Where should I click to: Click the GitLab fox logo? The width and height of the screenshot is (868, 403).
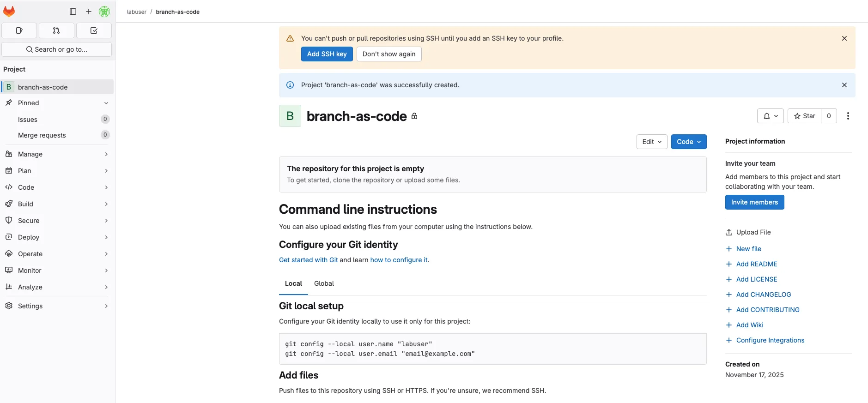point(9,12)
